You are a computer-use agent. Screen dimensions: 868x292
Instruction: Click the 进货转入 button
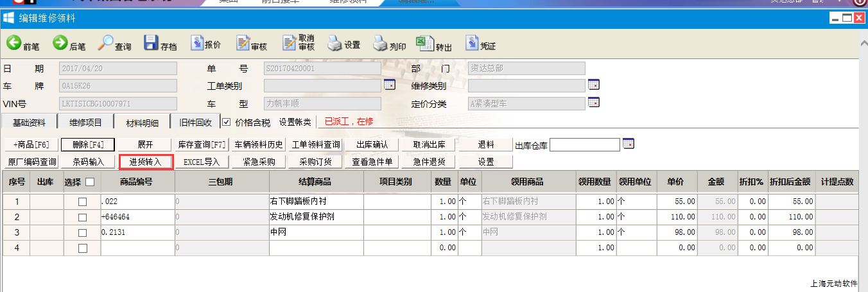tap(146, 162)
